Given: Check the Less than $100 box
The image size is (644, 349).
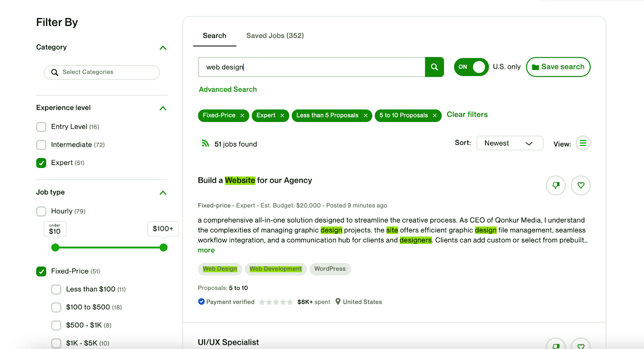Looking at the screenshot, I should click(56, 289).
